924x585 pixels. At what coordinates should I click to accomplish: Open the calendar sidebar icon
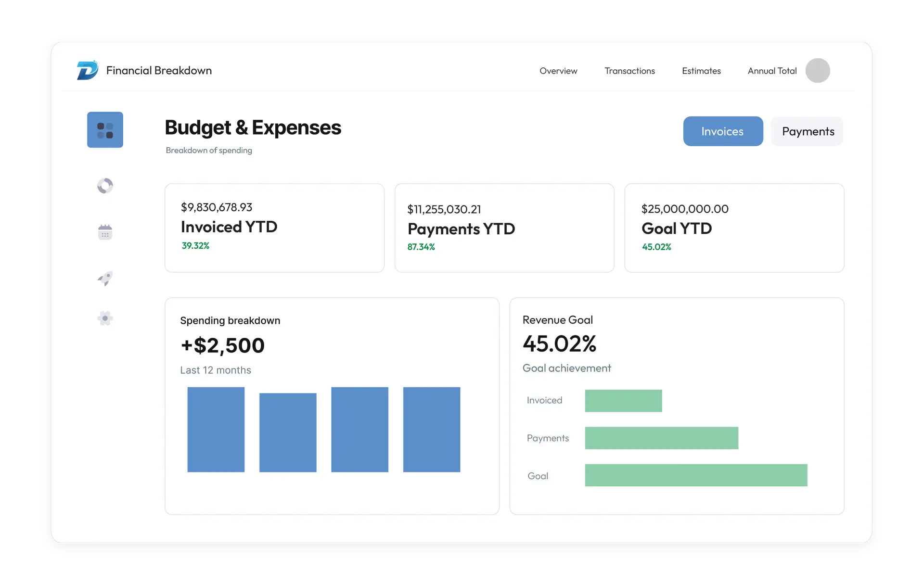[x=105, y=232]
